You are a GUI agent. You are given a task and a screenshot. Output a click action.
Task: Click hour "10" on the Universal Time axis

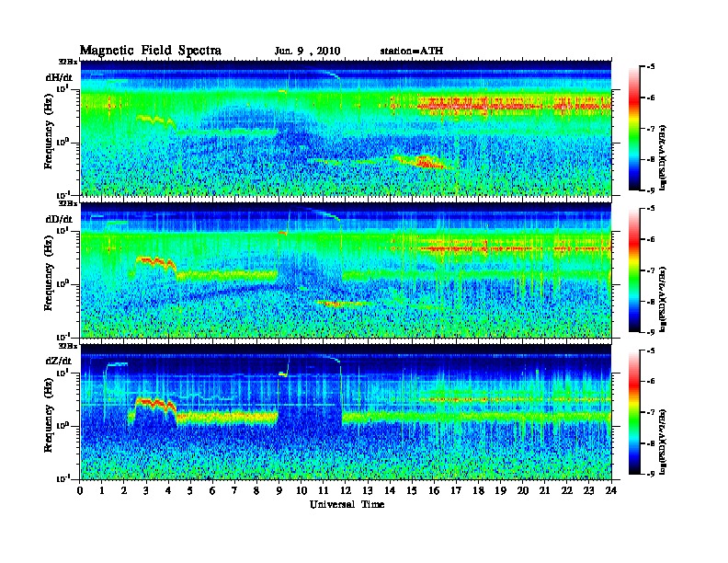click(x=301, y=491)
